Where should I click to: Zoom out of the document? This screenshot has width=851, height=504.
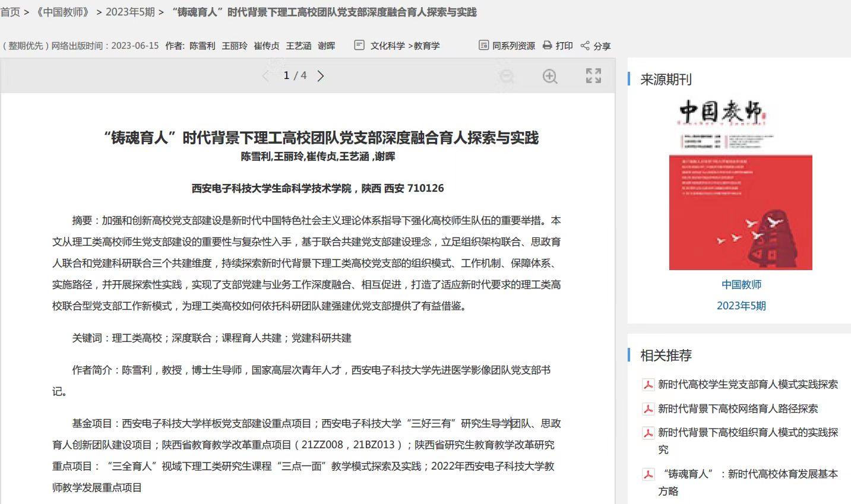[507, 76]
